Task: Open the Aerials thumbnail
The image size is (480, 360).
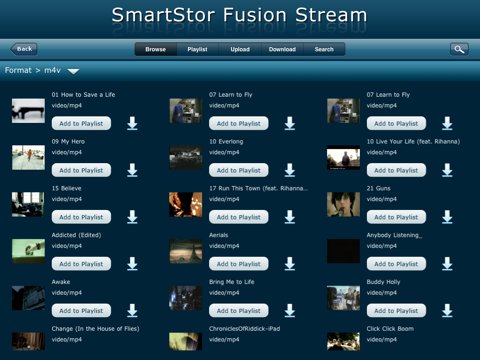Action: (186, 251)
